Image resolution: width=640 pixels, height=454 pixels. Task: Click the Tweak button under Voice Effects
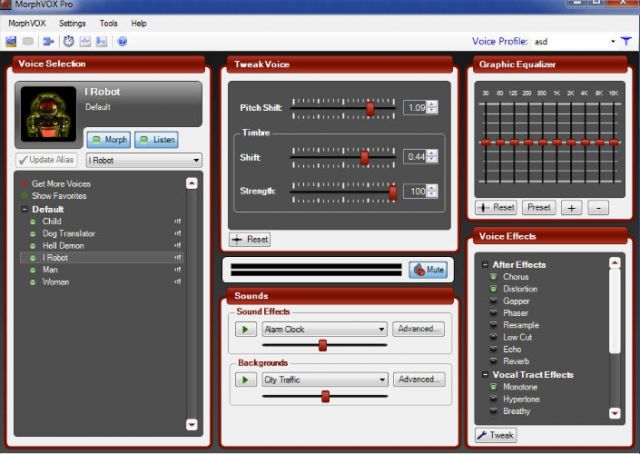[496, 435]
